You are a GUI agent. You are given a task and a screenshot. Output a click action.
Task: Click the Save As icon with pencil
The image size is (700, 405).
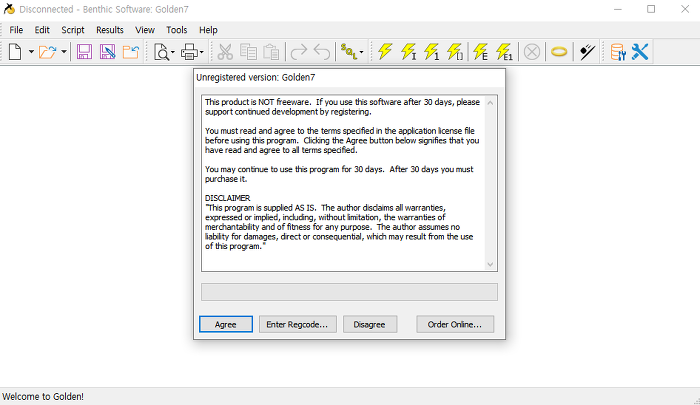(x=108, y=52)
